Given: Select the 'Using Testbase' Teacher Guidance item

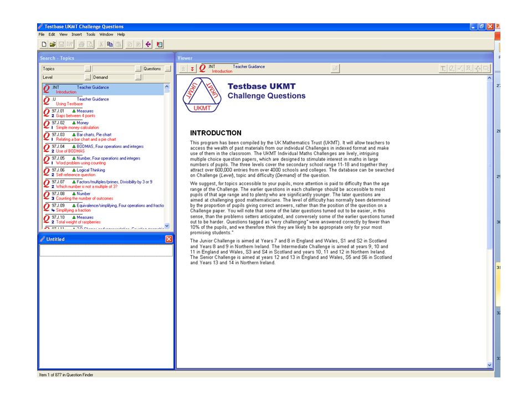Looking at the screenshot, I should (103, 101).
